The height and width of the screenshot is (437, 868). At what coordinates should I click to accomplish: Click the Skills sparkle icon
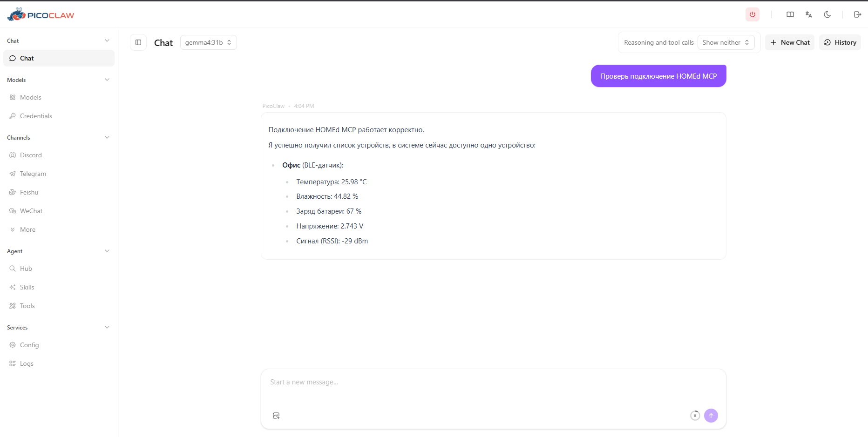tap(13, 287)
